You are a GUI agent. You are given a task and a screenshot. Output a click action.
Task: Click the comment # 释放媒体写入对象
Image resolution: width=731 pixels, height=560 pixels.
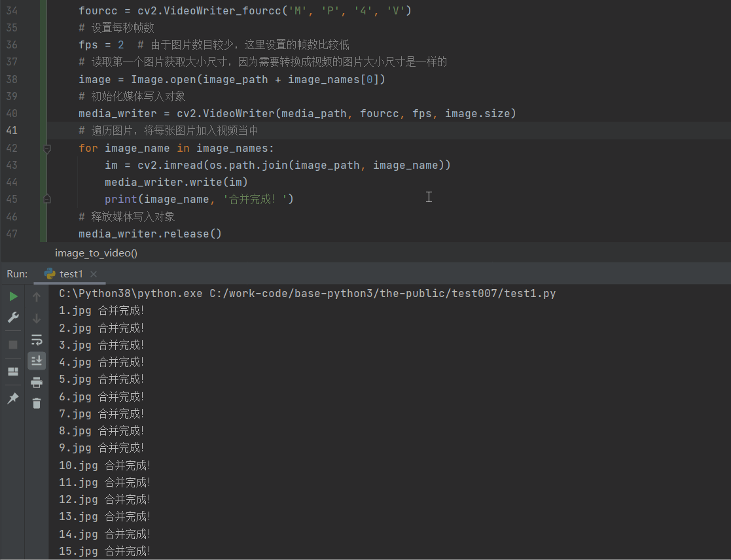[126, 217]
